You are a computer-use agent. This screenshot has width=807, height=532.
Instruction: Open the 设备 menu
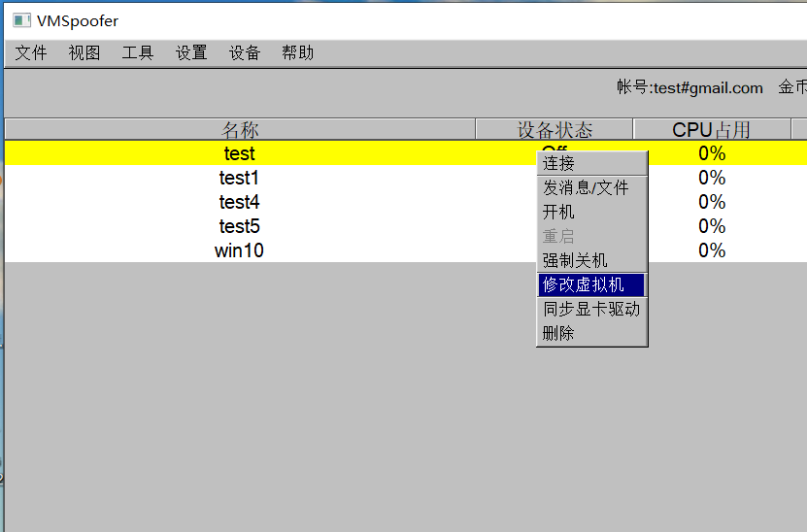245,53
